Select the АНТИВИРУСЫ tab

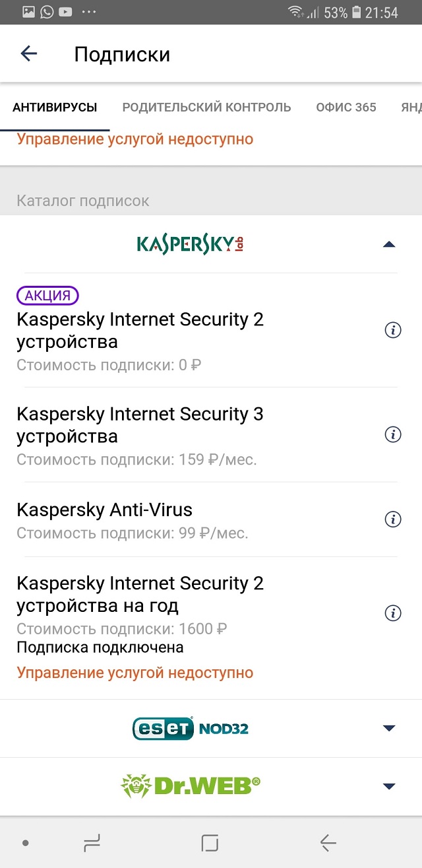55,106
